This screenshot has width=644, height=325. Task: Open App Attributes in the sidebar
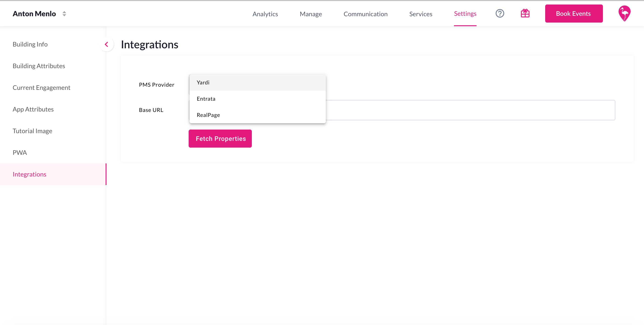(x=53, y=109)
